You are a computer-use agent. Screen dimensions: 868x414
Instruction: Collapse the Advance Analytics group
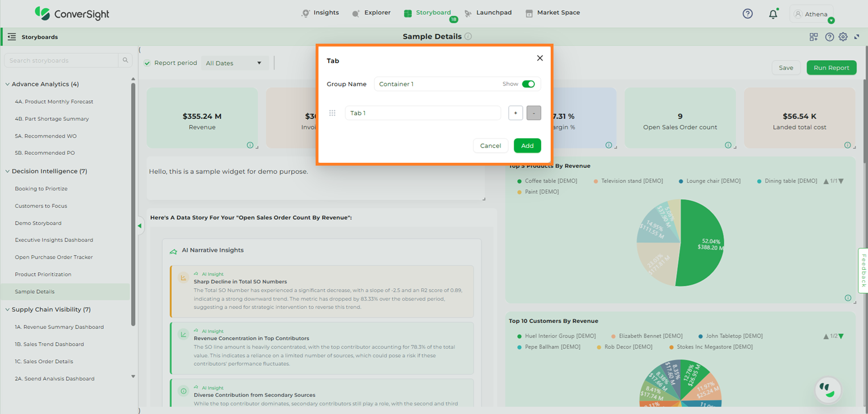click(x=7, y=84)
